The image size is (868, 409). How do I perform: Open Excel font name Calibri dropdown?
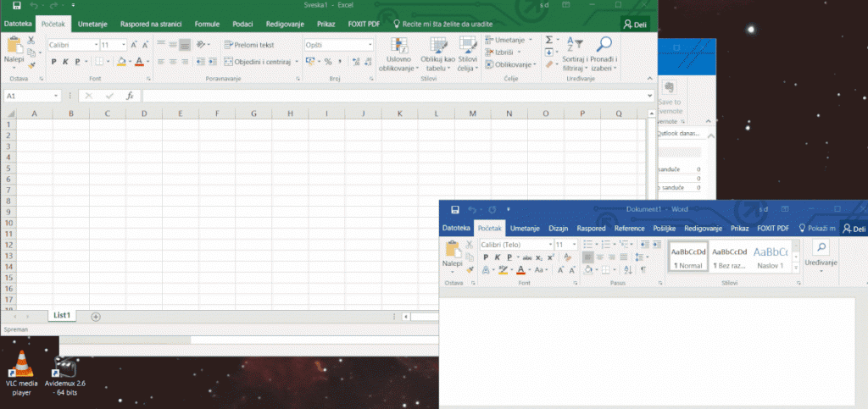(x=96, y=45)
